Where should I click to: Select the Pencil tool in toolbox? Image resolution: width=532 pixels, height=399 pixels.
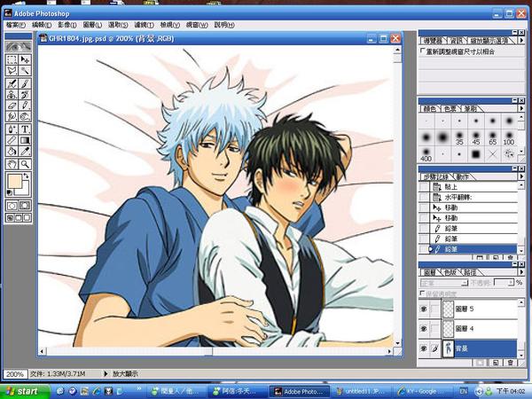coord(25,106)
